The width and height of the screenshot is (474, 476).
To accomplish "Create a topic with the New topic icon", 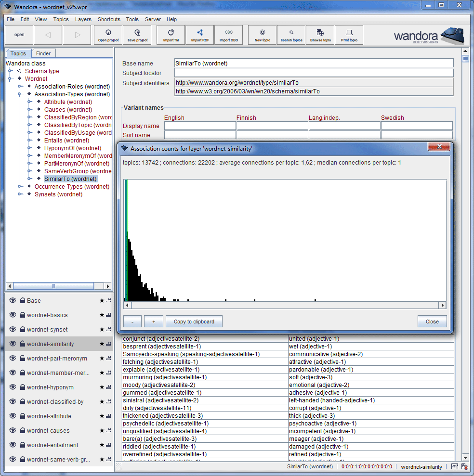I will point(262,35).
